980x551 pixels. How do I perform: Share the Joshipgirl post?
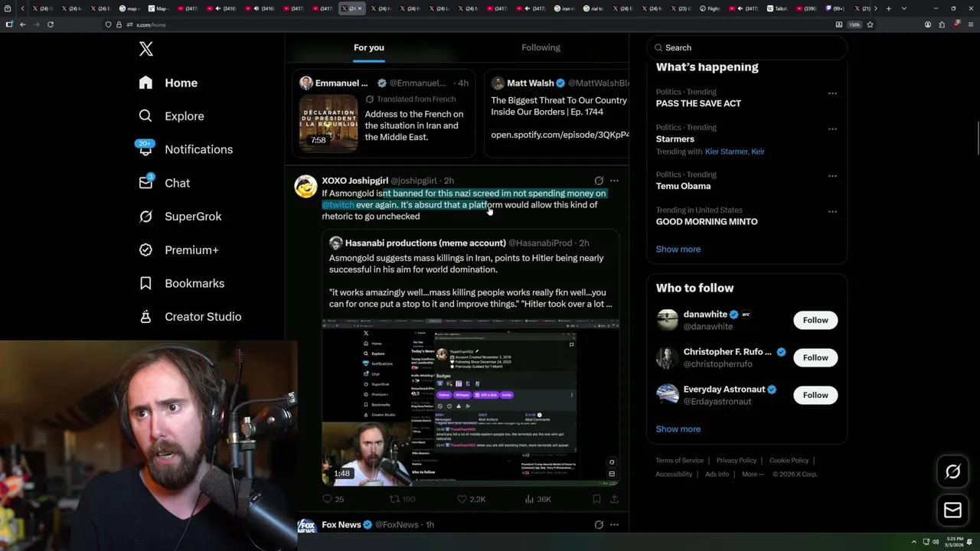click(614, 499)
